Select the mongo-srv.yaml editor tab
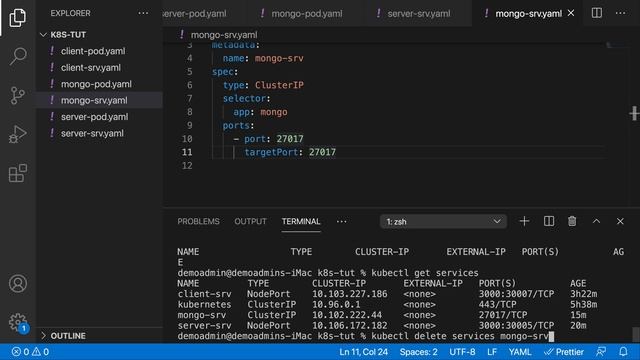640x360 pixels. tap(528, 13)
